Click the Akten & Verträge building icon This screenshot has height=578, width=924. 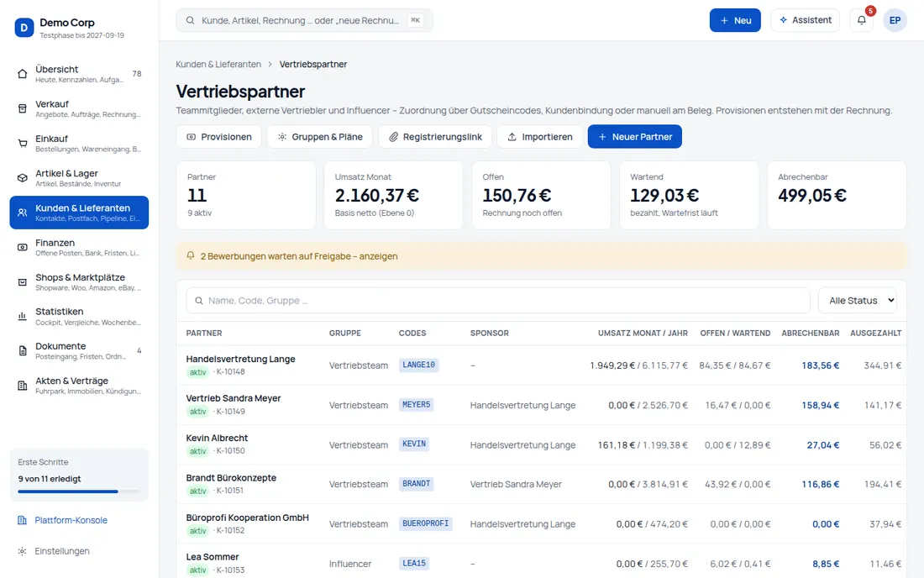[x=23, y=386]
